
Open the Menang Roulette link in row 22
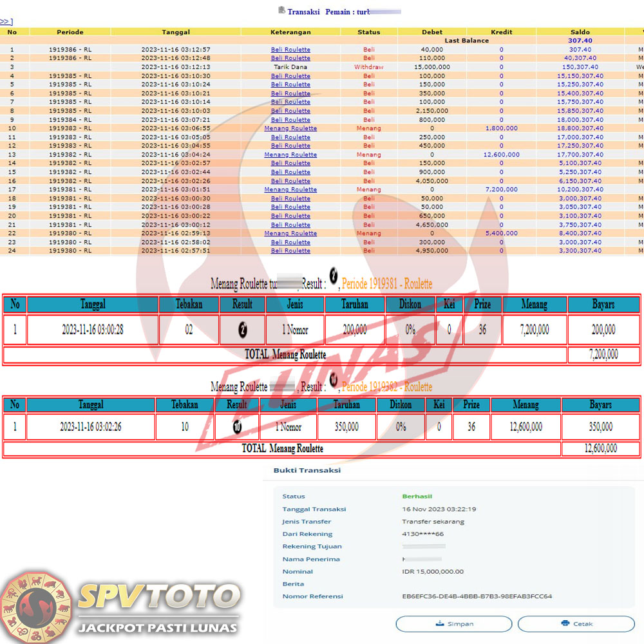click(x=290, y=233)
